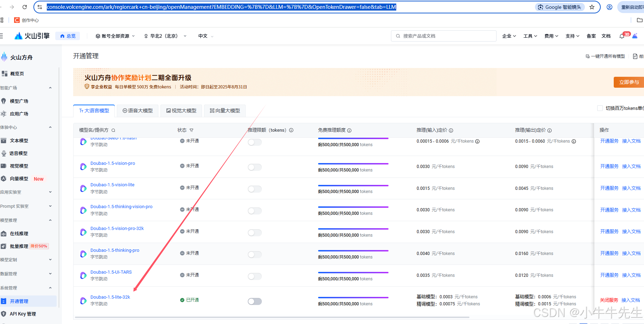Collapse 智能广场 sidebar section

(50, 88)
